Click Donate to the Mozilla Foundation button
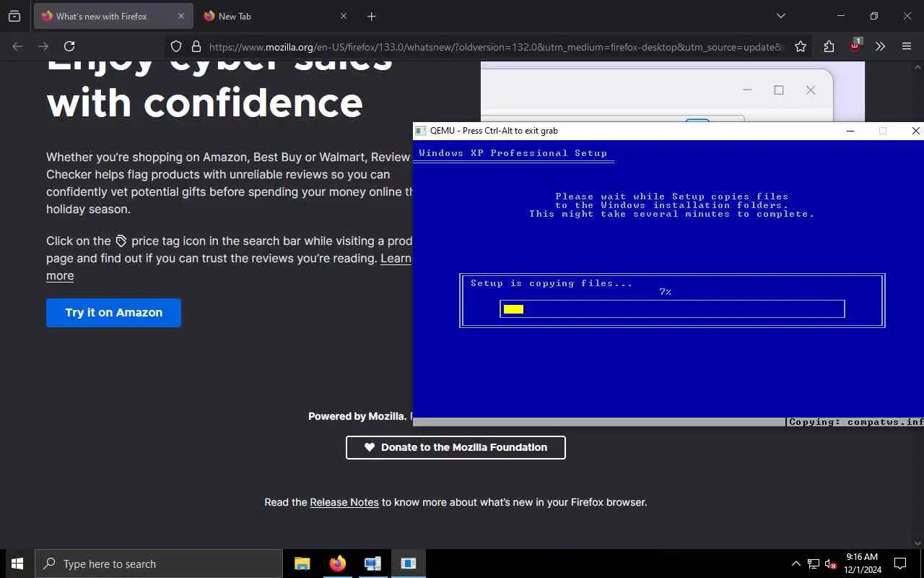The height and width of the screenshot is (578, 924). [x=456, y=447]
